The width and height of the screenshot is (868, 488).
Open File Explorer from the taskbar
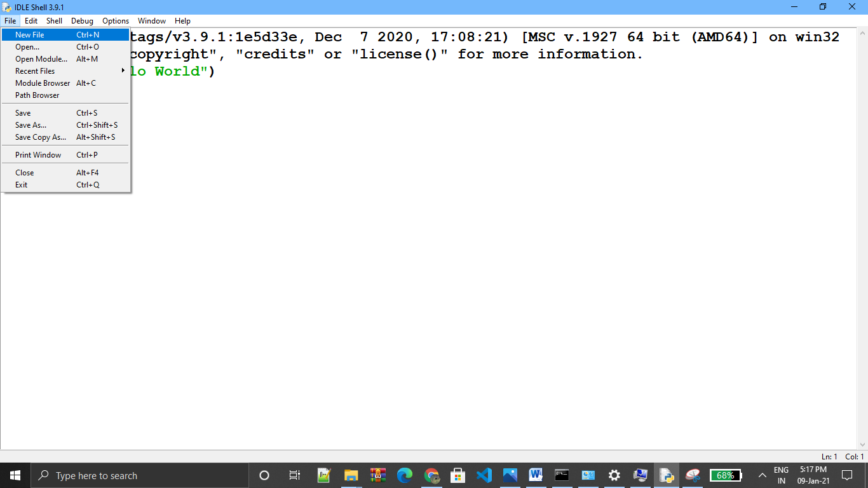(x=351, y=475)
